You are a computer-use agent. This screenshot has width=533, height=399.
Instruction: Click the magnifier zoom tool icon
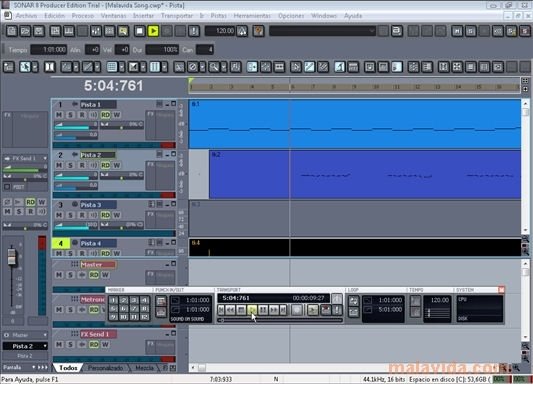tap(214, 67)
